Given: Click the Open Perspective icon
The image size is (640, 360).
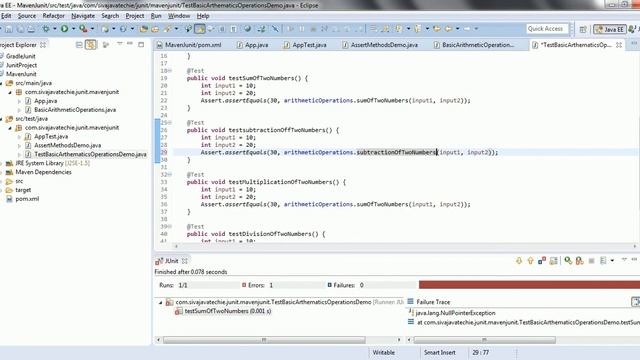Looking at the screenshot, I should pyautogui.click(x=583, y=29).
